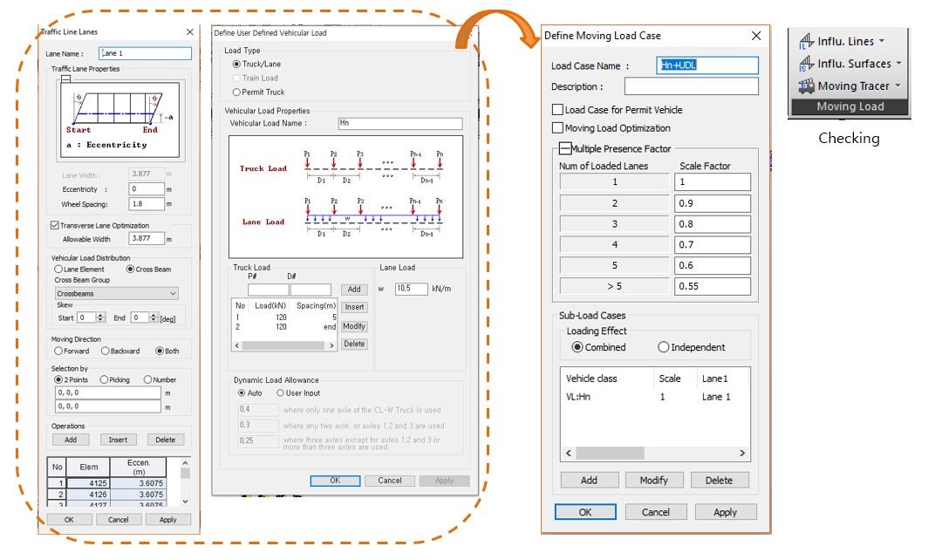Click the Description input field
The width and height of the screenshot is (942, 560).
(692, 86)
